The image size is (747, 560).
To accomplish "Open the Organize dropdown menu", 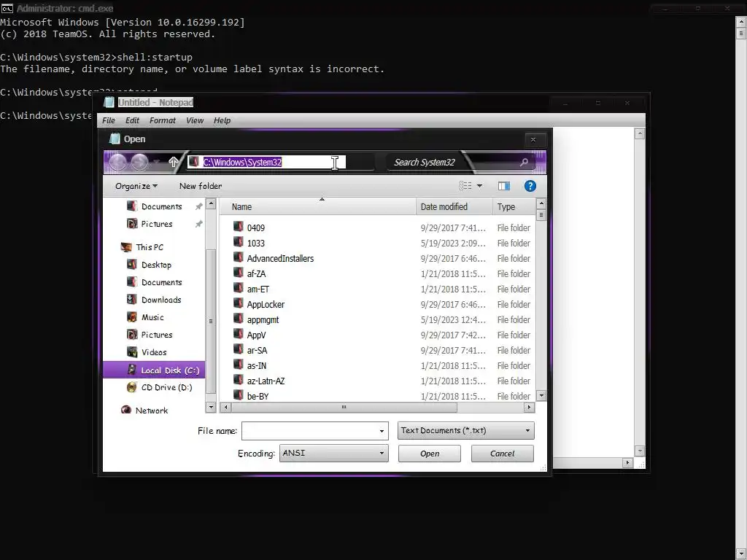I will tap(136, 186).
